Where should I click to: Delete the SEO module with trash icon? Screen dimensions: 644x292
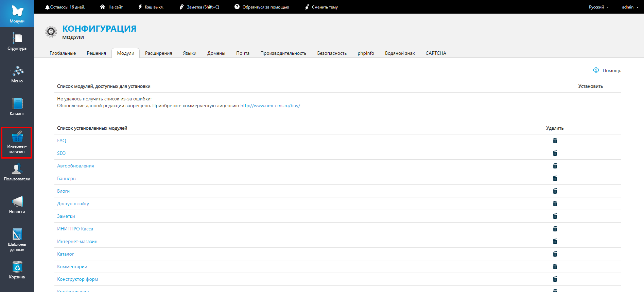point(555,153)
